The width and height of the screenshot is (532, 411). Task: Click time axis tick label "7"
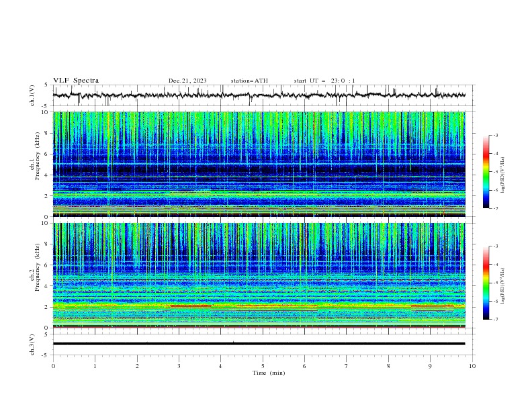(347, 366)
